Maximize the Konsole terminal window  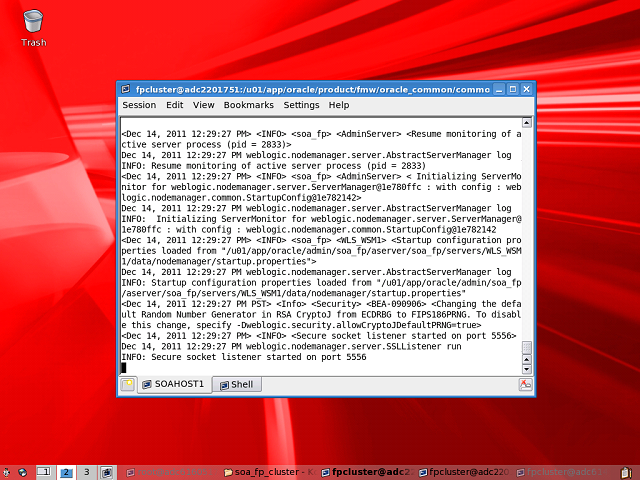[x=513, y=89]
